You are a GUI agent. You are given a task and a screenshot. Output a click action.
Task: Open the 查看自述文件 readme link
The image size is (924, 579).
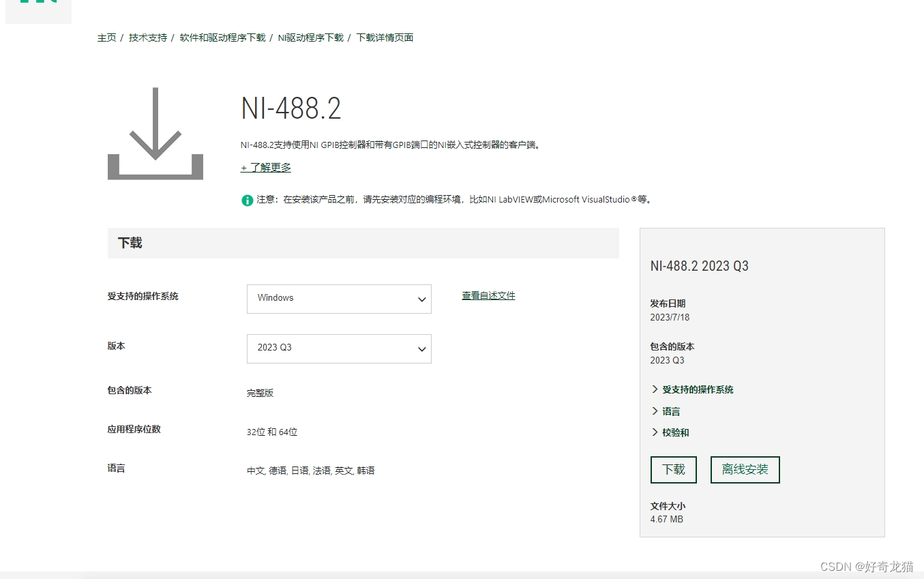tap(488, 295)
